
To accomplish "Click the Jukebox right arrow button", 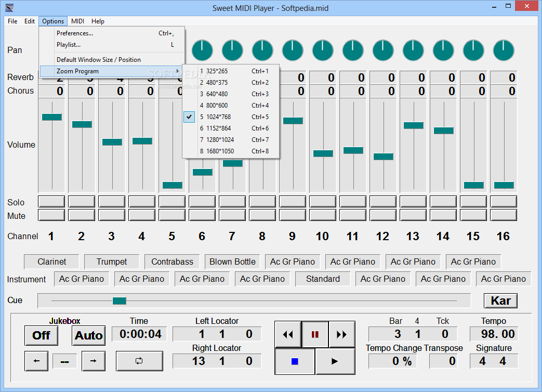I will 94,361.
